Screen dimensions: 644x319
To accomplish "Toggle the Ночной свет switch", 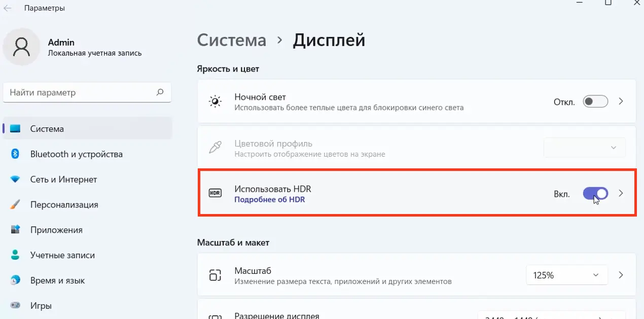I will click(595, 101).
